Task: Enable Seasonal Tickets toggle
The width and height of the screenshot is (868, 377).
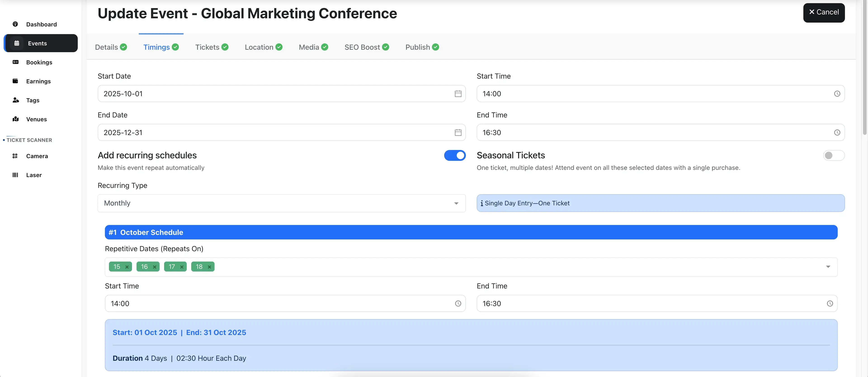Action: click(833, 155)
